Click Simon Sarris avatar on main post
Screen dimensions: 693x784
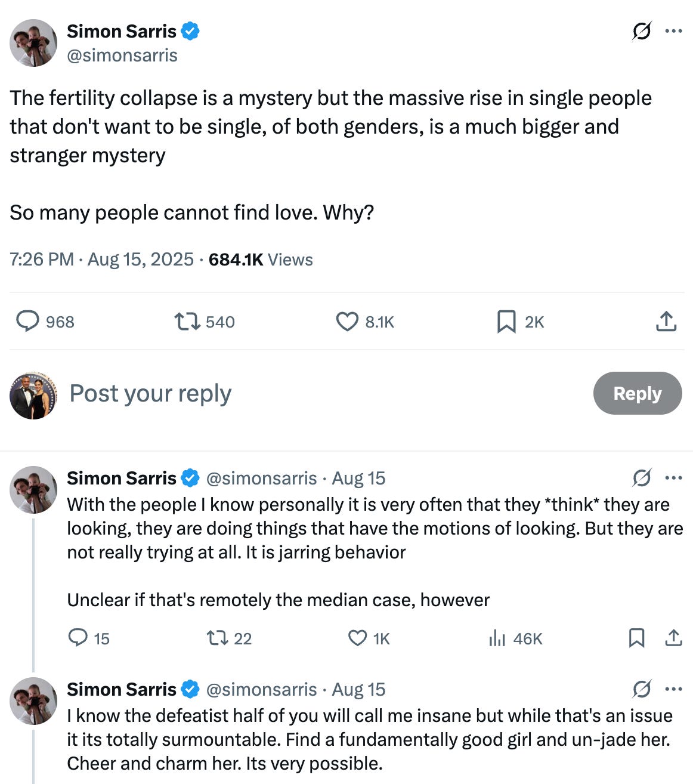(x=33, y=42)
